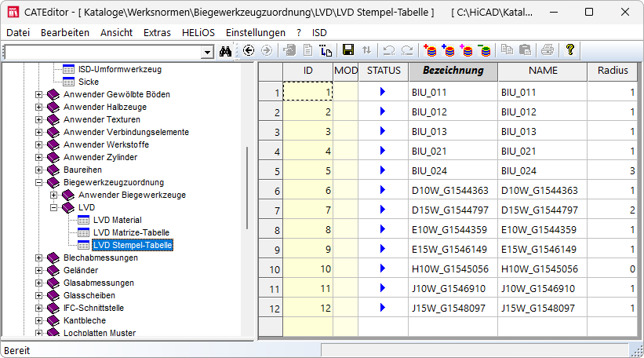Open the search combo box dropdown arrow
This screenshot has width=644, height=358.
[x=207, y=52]
